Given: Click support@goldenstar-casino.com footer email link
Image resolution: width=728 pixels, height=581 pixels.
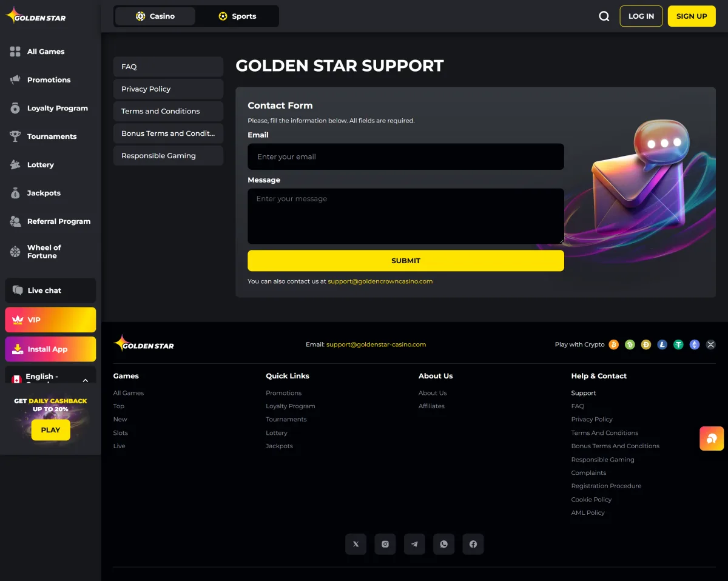Looking at the screenshot, I should pyautogui.click(x=376, y=344).
